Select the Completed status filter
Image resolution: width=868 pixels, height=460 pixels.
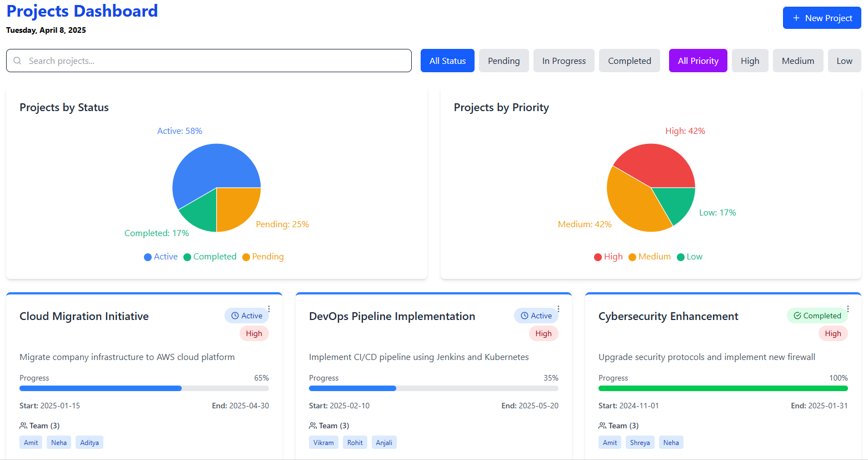tap(629, 61)
